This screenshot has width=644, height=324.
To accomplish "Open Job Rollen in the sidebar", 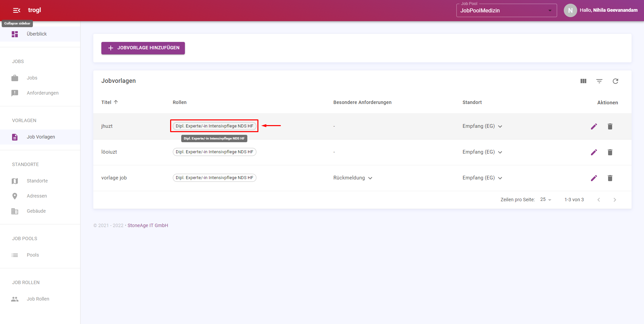I will point(40,299).
